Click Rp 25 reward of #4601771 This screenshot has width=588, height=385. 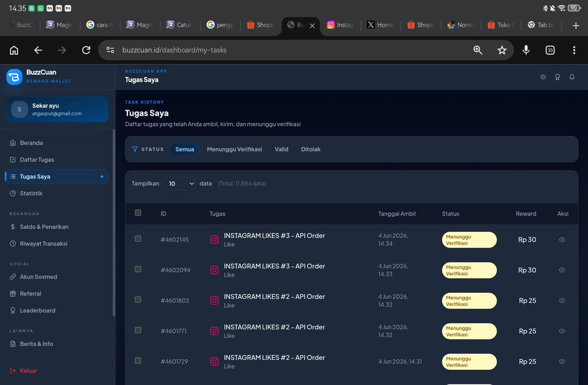[527, 331]
